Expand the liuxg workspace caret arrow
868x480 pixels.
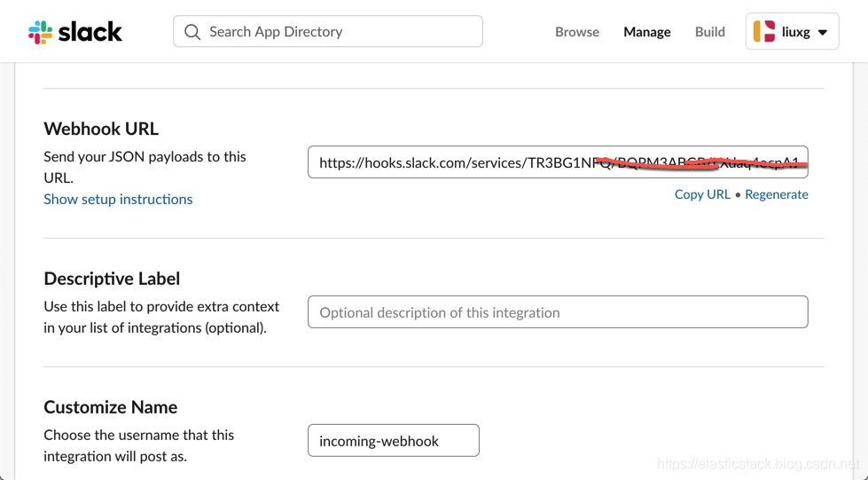coord(823,33)
